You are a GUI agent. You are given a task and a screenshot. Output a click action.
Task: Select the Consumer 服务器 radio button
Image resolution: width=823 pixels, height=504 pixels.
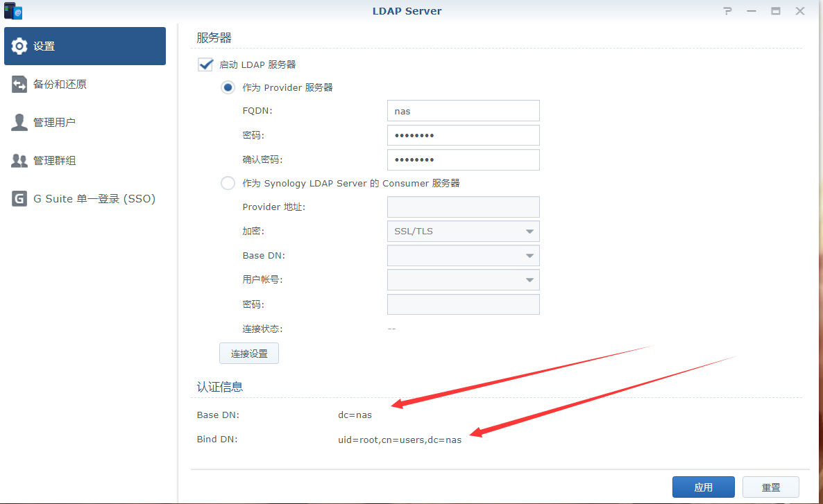pos(228,183)
